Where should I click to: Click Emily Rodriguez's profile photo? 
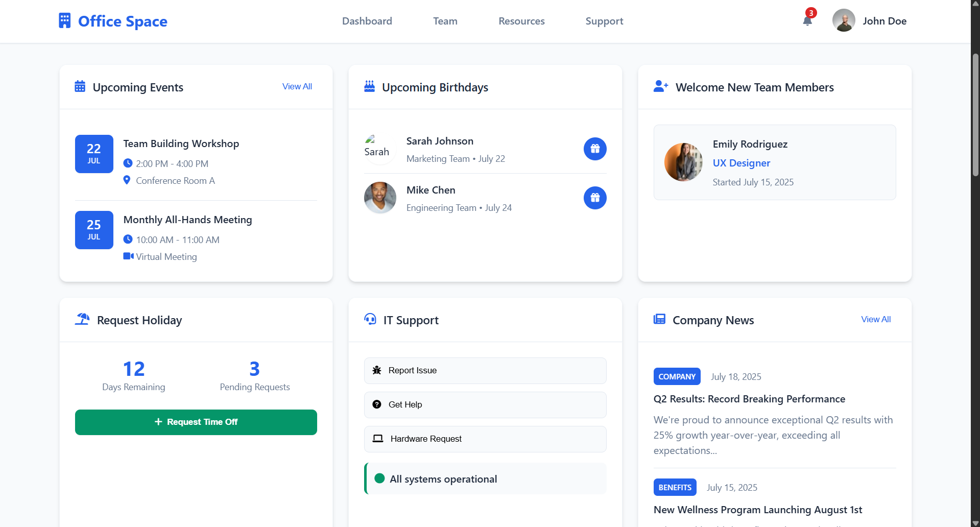[x=683, y=162]
